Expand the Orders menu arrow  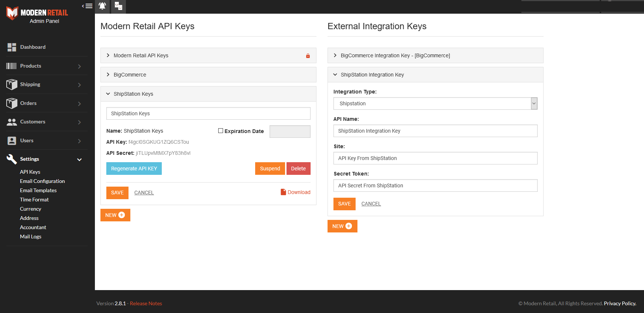pos(79,103)
